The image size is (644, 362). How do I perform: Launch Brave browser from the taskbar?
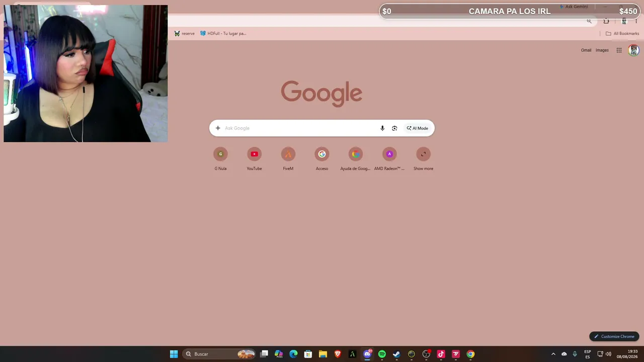coord(338,354)
